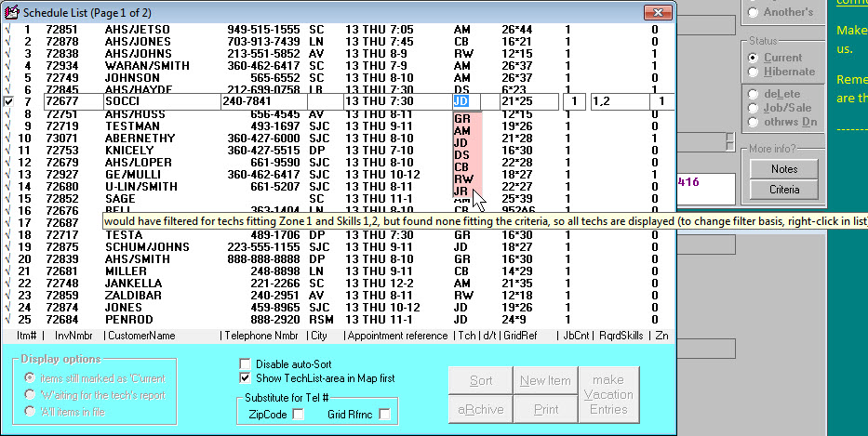Select the Job/Sale radio option
This screenshot has width=868, height=436.
click(x=754, y=108)
